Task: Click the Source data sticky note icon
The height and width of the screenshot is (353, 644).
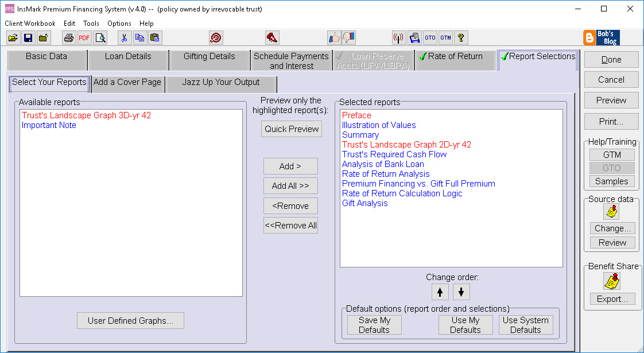Action: pyautogui.click(x=611, y=211)
